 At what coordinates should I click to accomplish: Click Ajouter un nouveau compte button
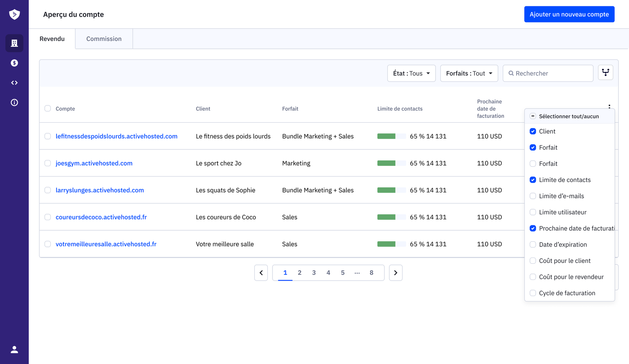coord(569,15)
